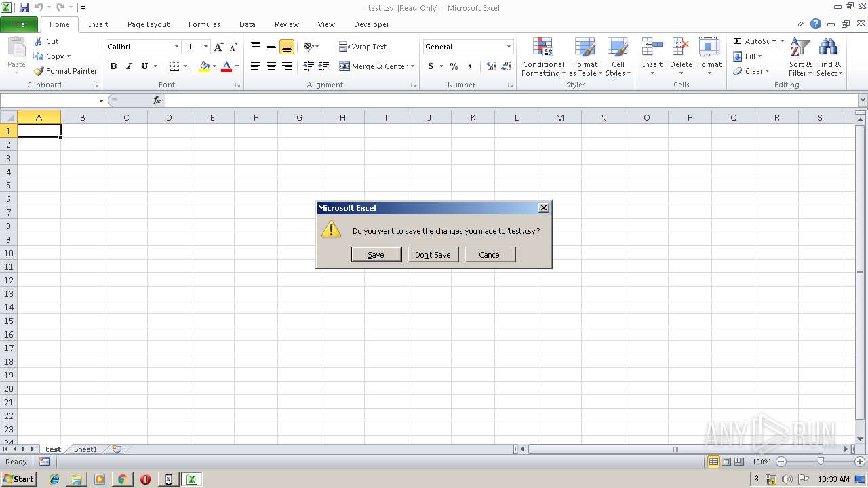Screen dimensions: 868x488
Task: Click the Delete cells icon
Action: 681,47
